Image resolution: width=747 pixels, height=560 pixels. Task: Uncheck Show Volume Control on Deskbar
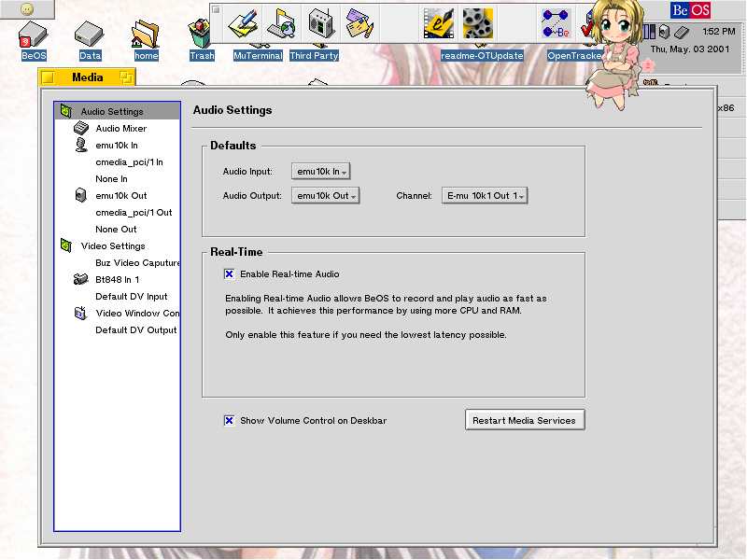230,421
